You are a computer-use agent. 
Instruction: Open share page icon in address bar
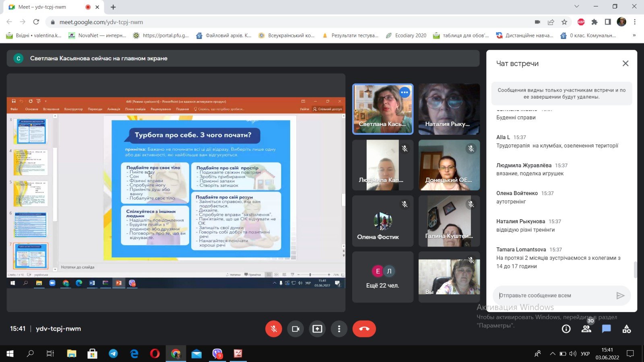coord(551,22)
